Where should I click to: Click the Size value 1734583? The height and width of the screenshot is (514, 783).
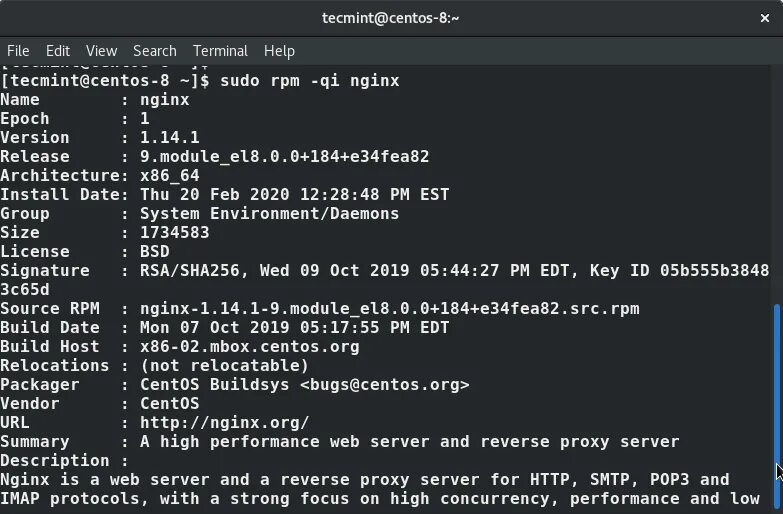tap(174, 233)
